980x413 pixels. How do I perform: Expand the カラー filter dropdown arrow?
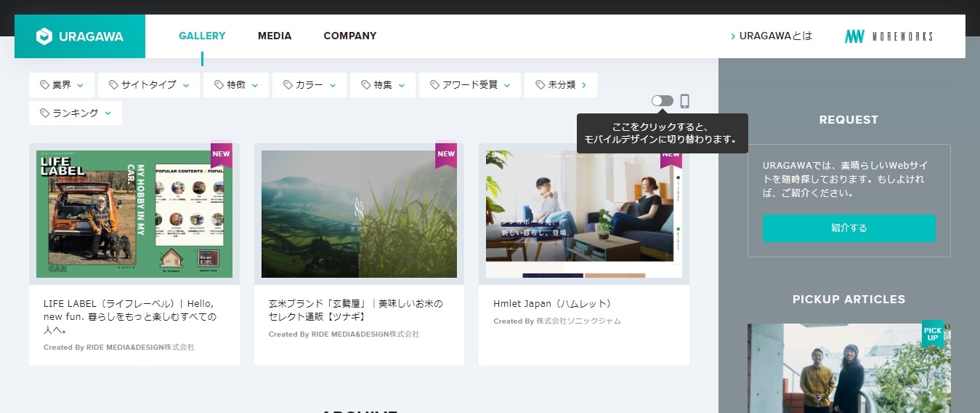click(333, 86)
